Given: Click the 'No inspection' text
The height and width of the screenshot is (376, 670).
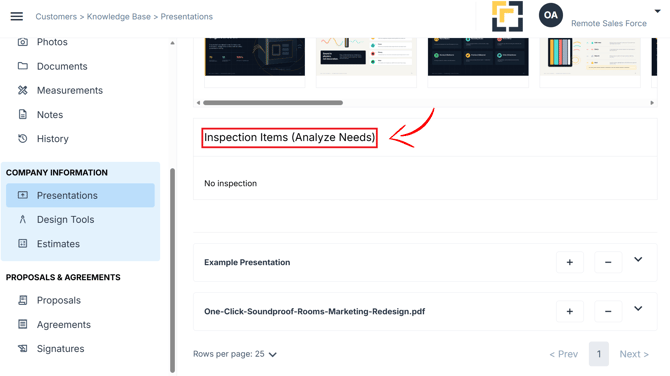Looking at the screenshot, I should click(230, 183).
